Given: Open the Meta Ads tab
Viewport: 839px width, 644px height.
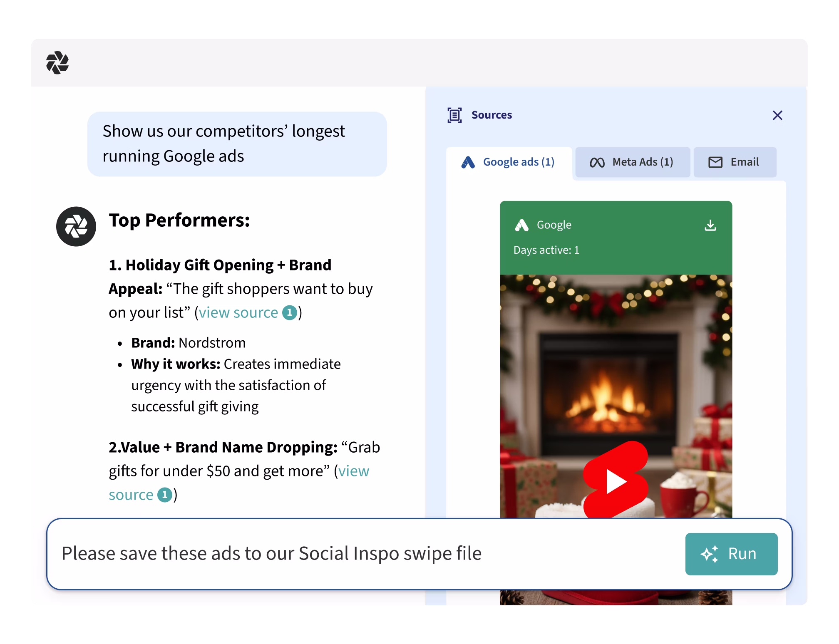Looking at the screenshot, I should [632, 162].
